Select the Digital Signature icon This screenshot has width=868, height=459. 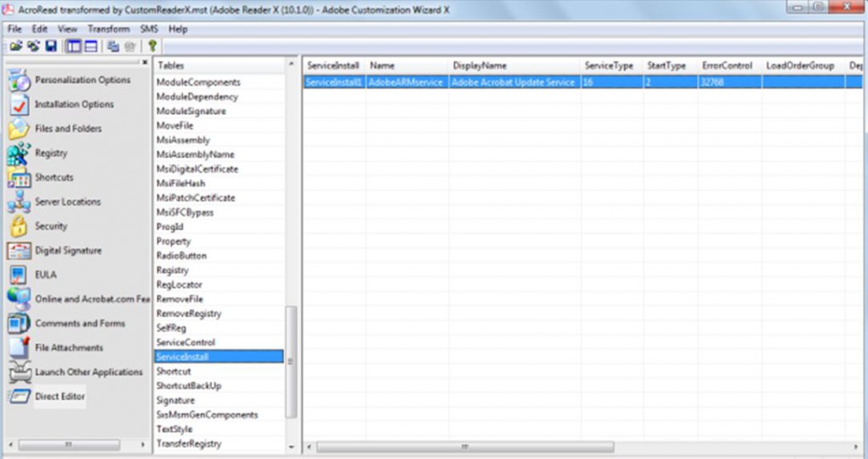(19, 251)
